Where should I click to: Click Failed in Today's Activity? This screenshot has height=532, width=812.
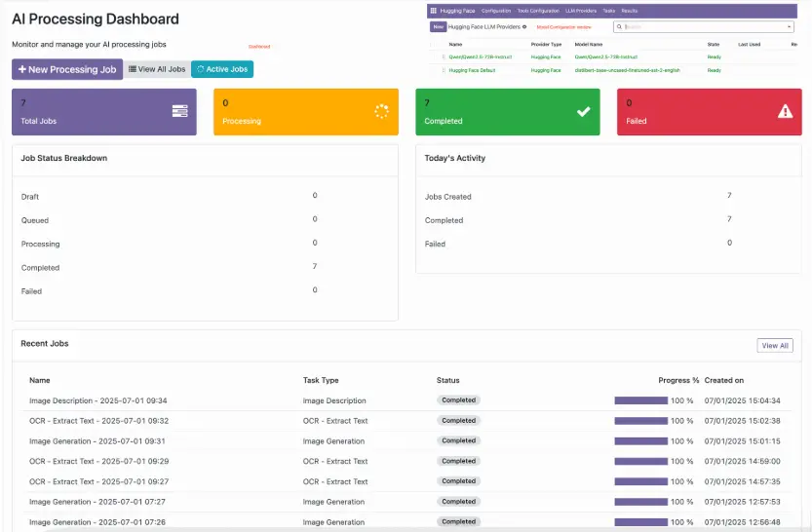[435, 244]
